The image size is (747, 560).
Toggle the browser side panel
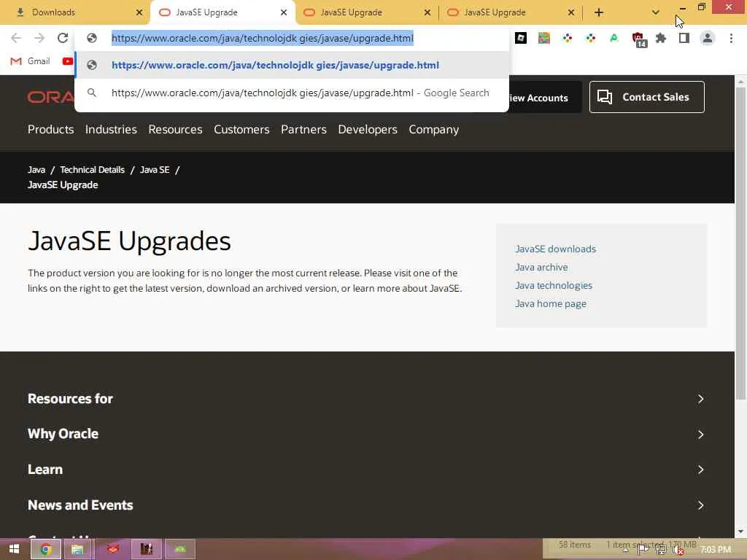pyautogui.click(x=684, y=38)
